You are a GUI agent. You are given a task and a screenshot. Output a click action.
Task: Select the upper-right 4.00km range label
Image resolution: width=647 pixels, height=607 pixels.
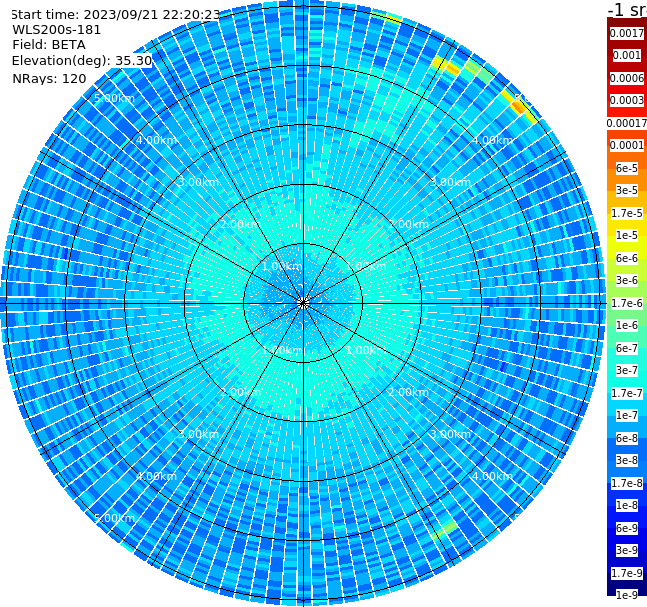click(x=492, y=140)
